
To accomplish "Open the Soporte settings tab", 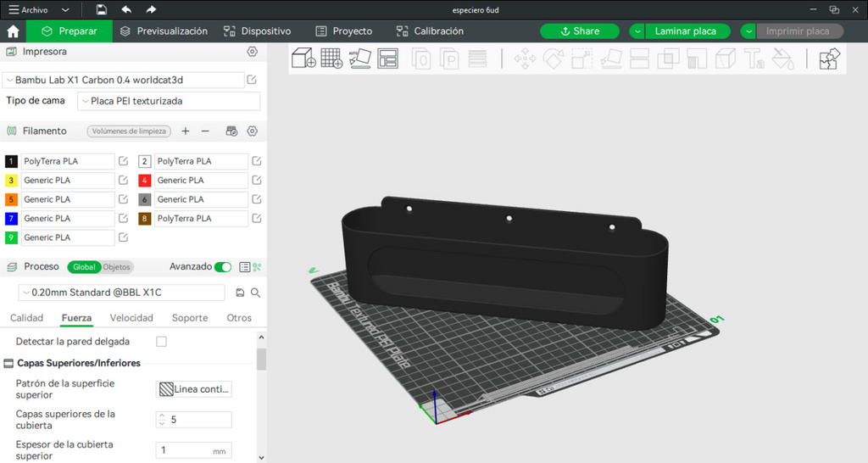I will [x=190, y=318].
